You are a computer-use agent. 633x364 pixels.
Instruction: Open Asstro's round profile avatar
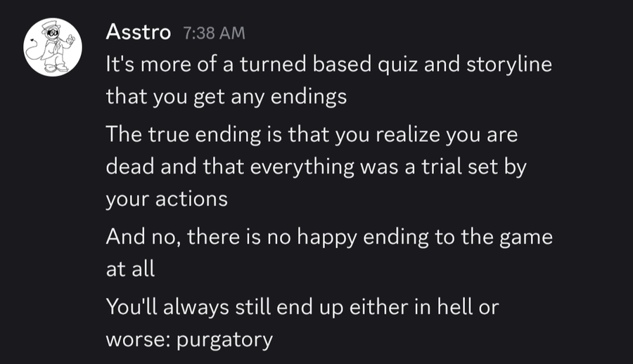(53, 47)
